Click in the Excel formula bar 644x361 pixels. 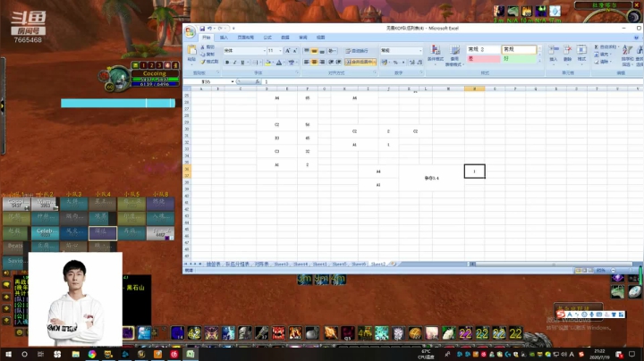coord(452,81)
